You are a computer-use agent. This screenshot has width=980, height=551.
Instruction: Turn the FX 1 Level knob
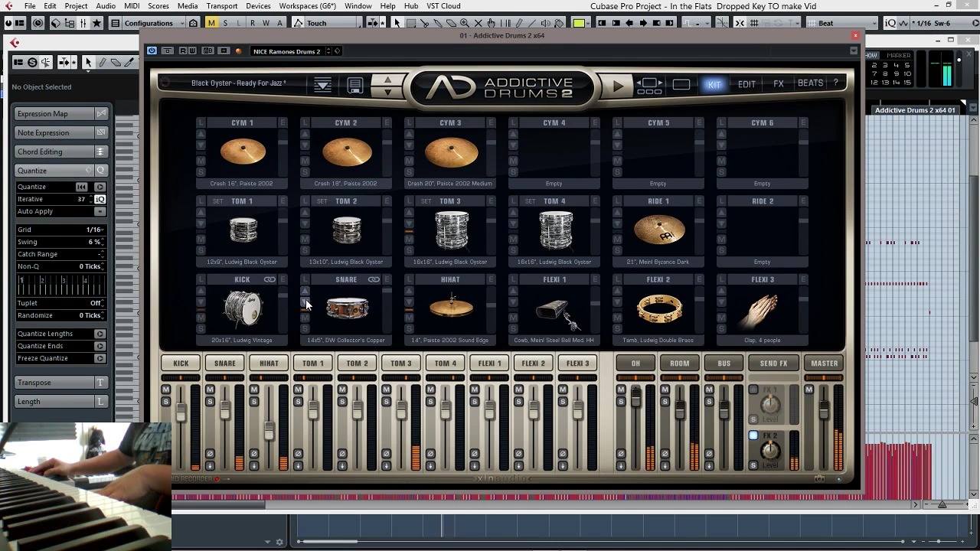771,406
